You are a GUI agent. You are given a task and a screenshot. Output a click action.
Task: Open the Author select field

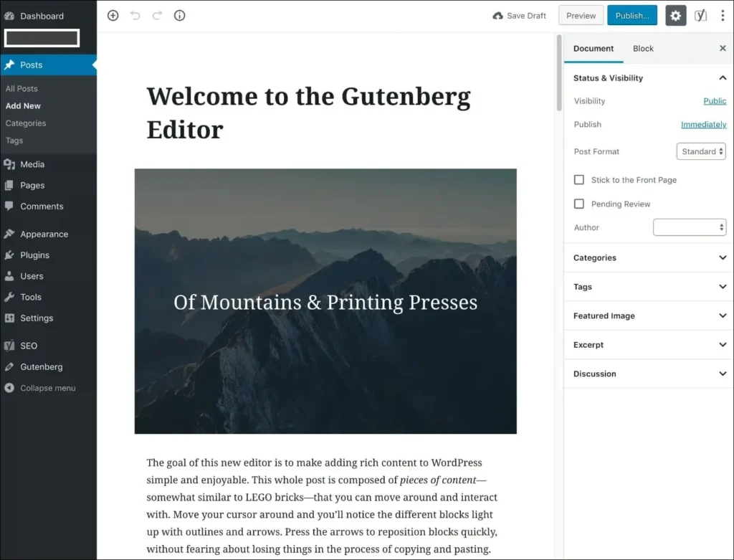690,227
